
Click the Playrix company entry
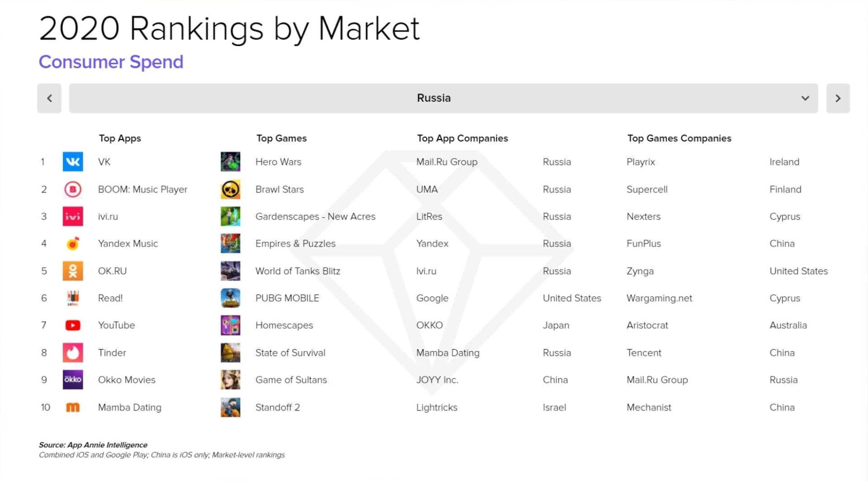(641, 162)
